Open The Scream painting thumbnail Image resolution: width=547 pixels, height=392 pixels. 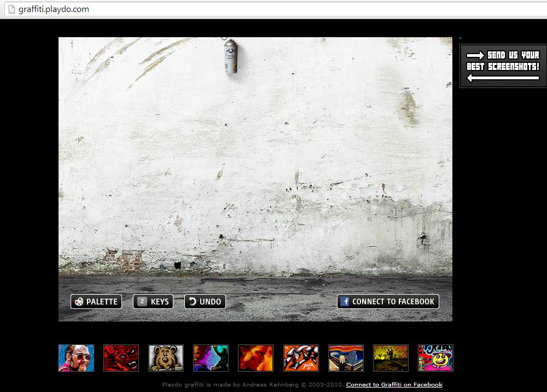[346, 358]
